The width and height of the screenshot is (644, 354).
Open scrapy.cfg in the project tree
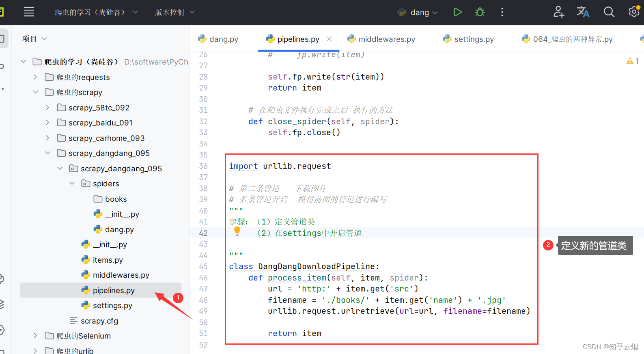click(x=94, y=321)
